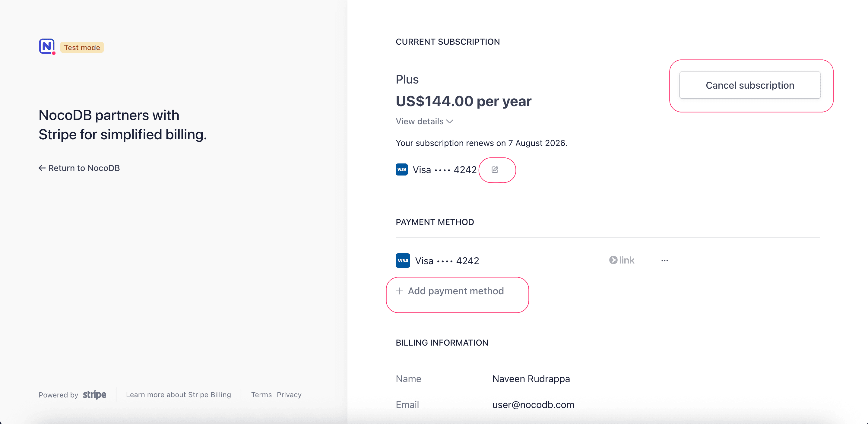Click the edit pencil icon beside Visa 4242
Viewport: 868px width, 424px height.
(495, 169)
